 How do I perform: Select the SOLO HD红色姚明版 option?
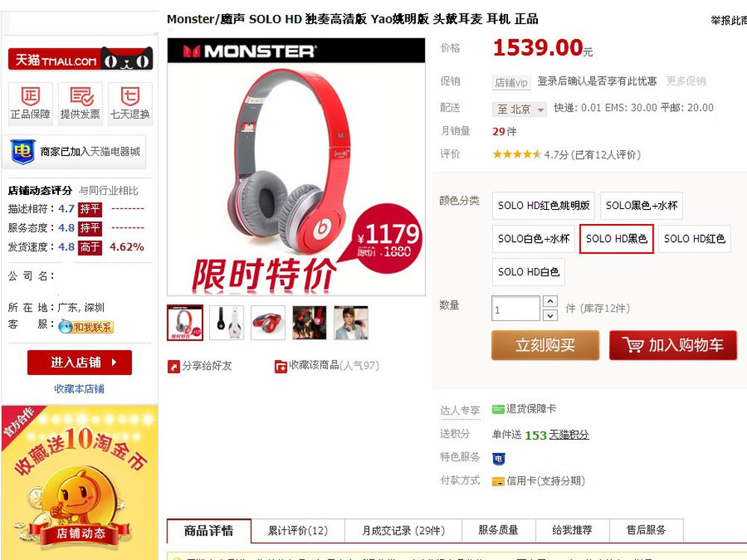coord(544,206)
